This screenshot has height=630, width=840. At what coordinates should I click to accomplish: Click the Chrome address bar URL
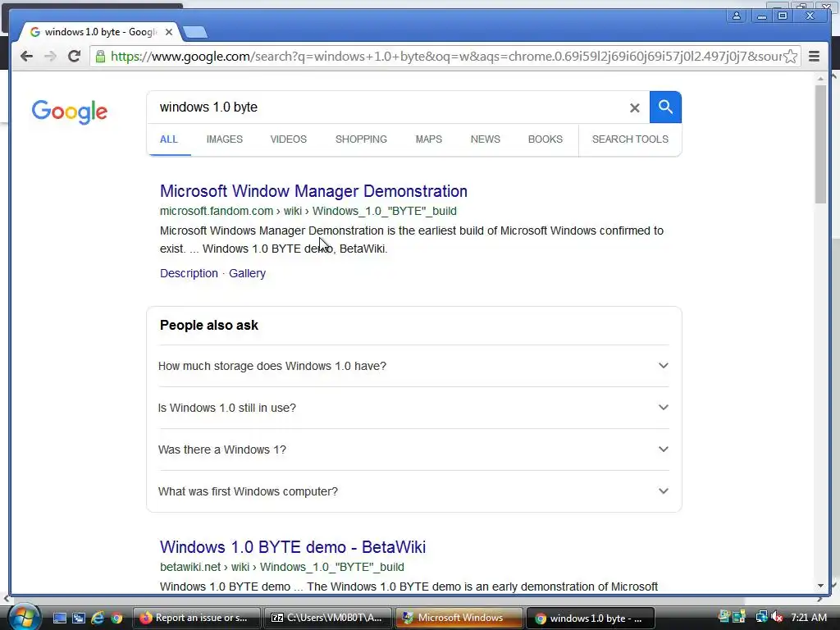(x=445, y=57)
